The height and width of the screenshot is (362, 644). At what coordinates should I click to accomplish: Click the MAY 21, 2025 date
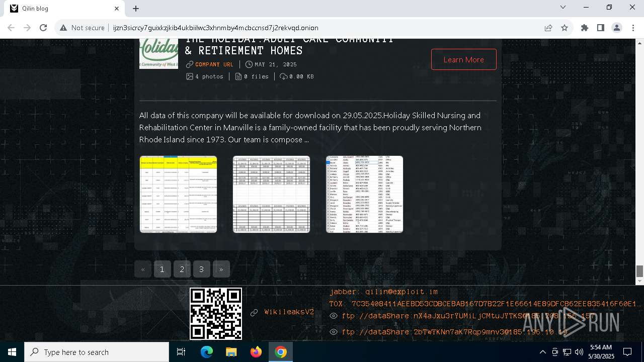tap(271, 64)
